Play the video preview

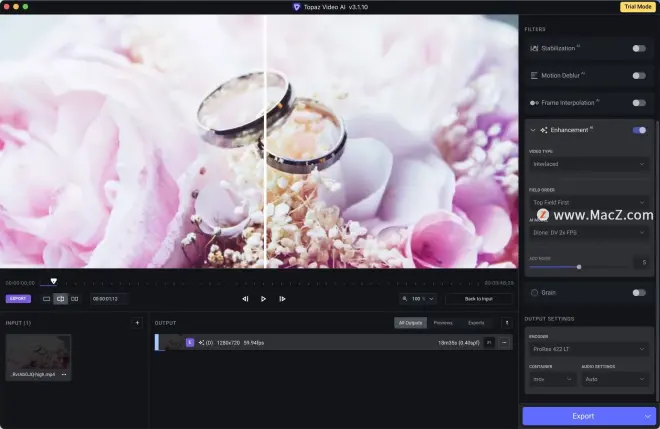[x=264, y=299]
